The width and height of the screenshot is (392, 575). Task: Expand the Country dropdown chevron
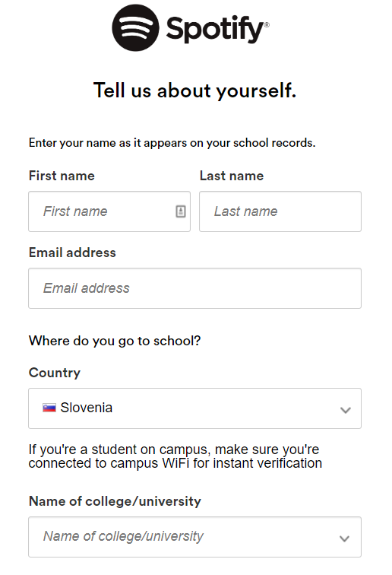tap(345, 410)
